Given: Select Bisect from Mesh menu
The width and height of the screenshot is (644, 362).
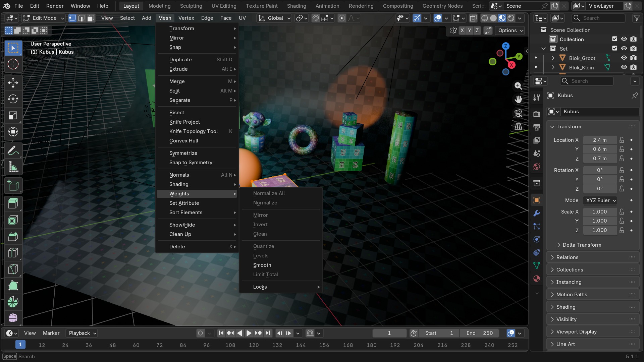Looking at the screenshot, I should pos(197,113).
